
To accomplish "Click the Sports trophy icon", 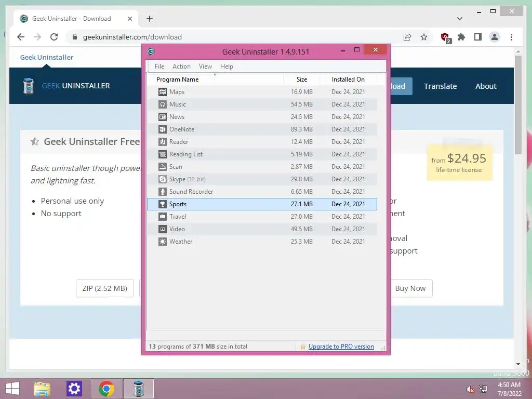I will (x=163, y=204).
